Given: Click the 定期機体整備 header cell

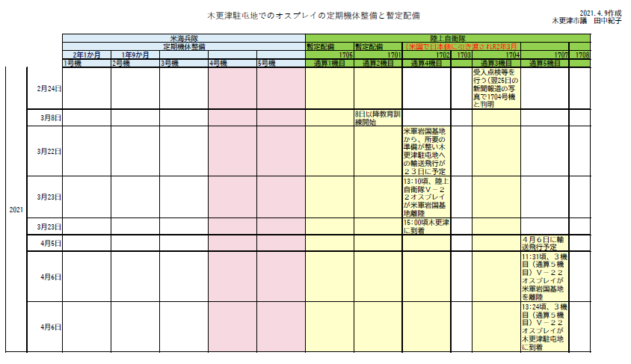Looking at the screenshot, I should click(x=184, y=46).
